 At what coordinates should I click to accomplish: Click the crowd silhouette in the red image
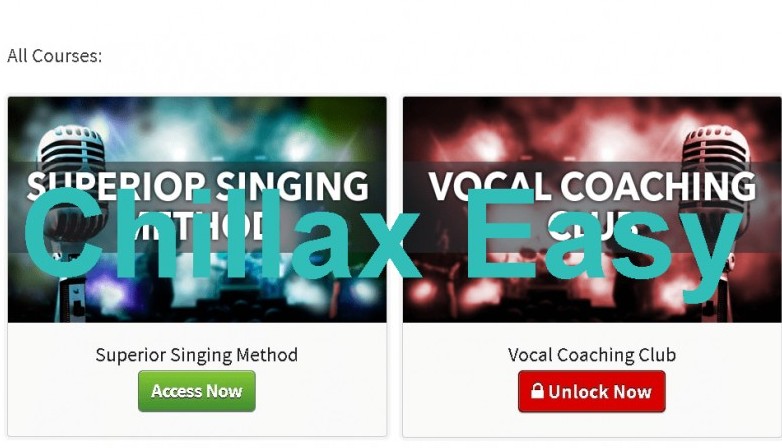(x=549, y=304)
